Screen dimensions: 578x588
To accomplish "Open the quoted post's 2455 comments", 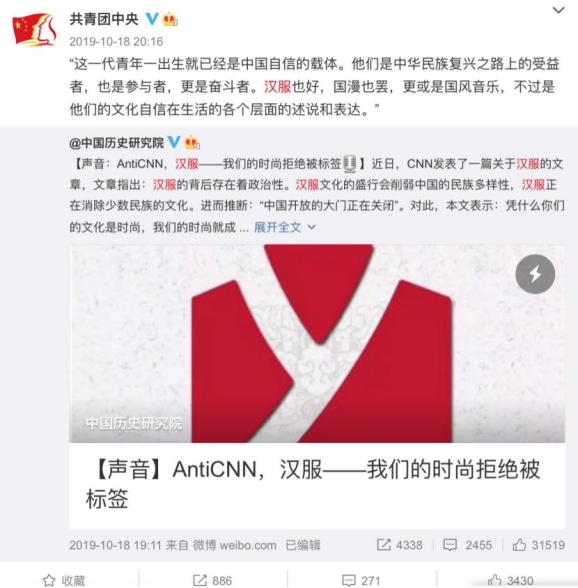I will click(x=467, y=545).
